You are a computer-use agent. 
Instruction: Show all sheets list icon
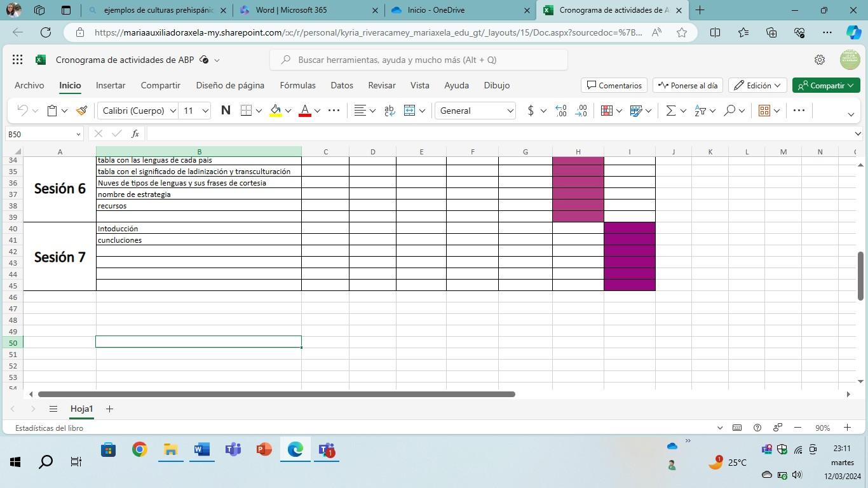(x=53, y=409)
